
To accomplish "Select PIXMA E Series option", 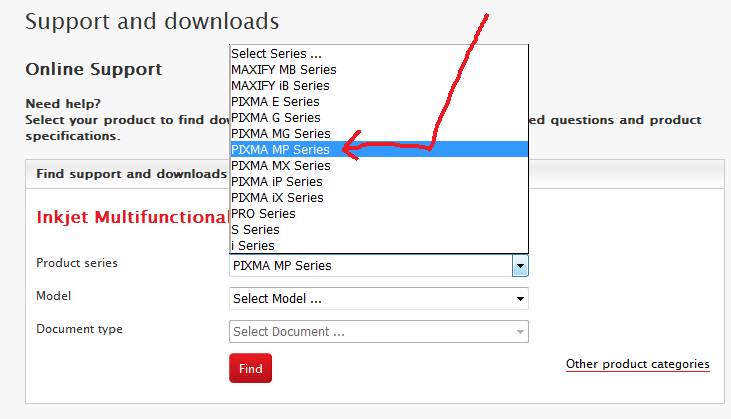I will coord(276,101).
